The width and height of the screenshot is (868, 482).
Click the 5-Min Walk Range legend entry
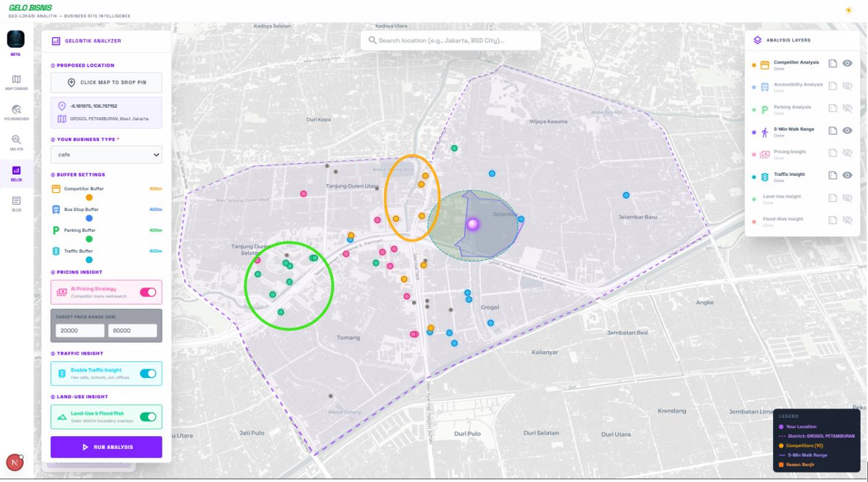click(x=803, y=455)
